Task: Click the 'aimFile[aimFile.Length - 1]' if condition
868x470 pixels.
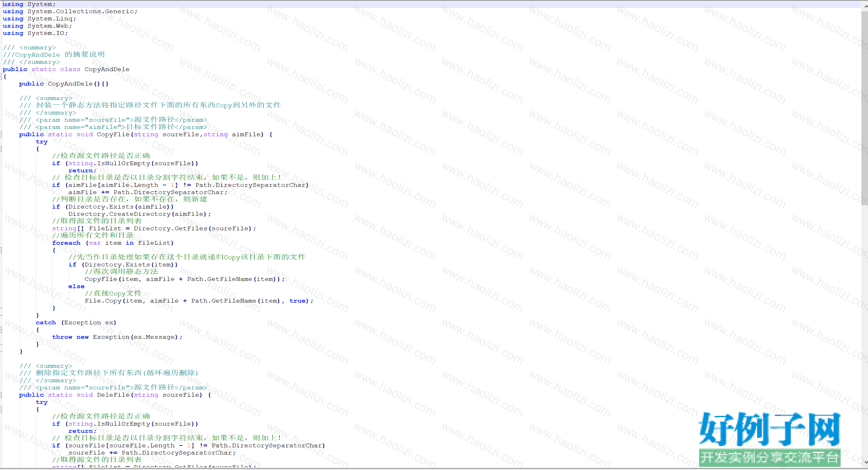Action: [180, 185]
